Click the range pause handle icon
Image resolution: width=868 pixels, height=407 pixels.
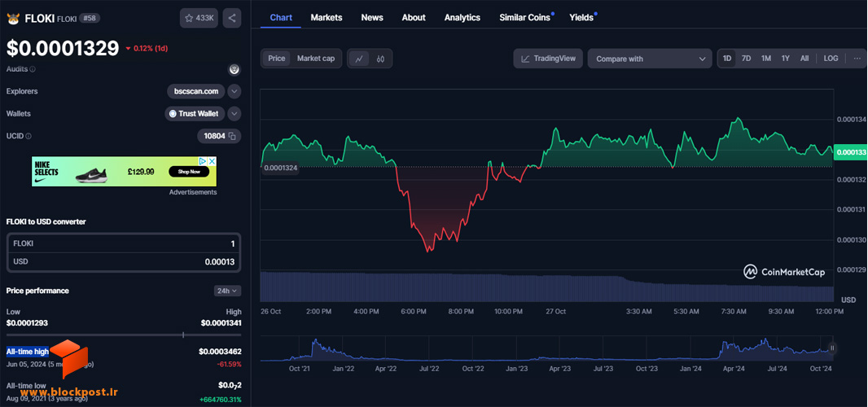(832, 348)
